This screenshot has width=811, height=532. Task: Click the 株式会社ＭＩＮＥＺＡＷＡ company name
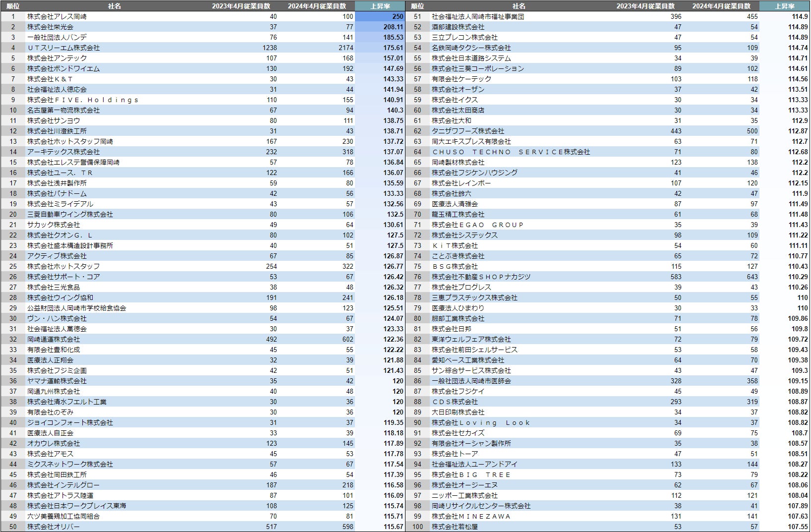(x=471, y=516)
